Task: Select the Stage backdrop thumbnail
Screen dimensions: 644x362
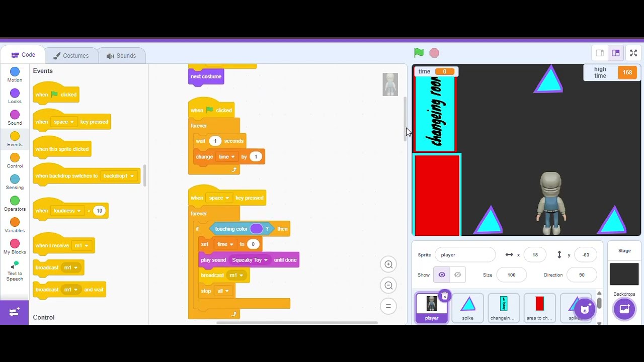Action: tap(624, 275)
